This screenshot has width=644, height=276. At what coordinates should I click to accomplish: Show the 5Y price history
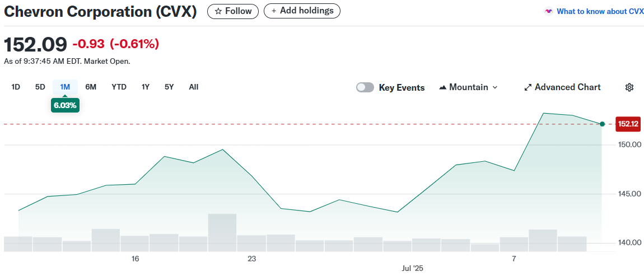coord(169,87)
